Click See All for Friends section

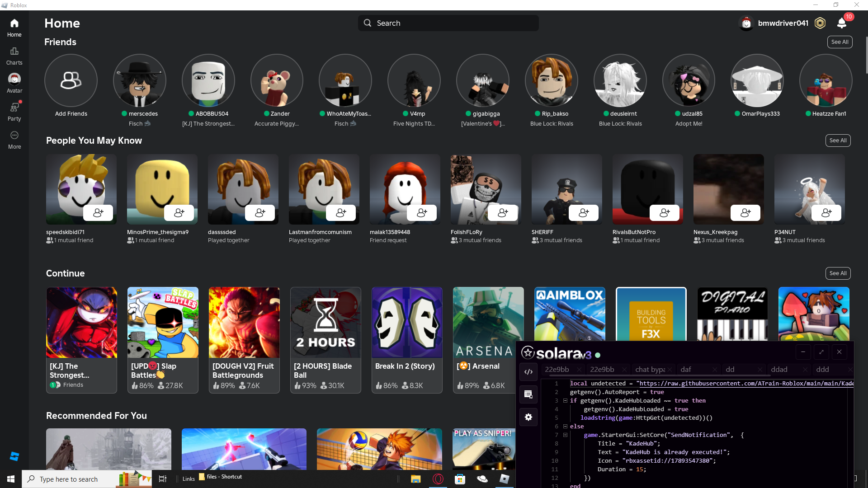(840, 42)
